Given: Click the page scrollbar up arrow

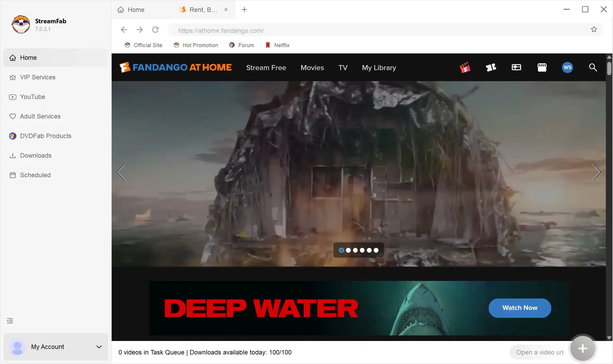Looking at the screenshot, I should coord(609,57).
